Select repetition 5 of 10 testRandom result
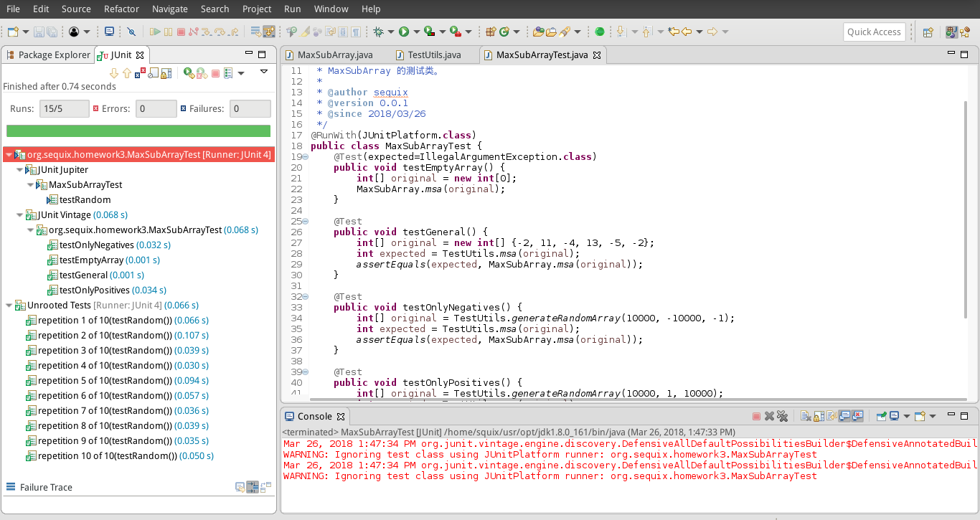The width and height of the screenshot is (980, 520). pyautogui.click(x=118, y=381)
